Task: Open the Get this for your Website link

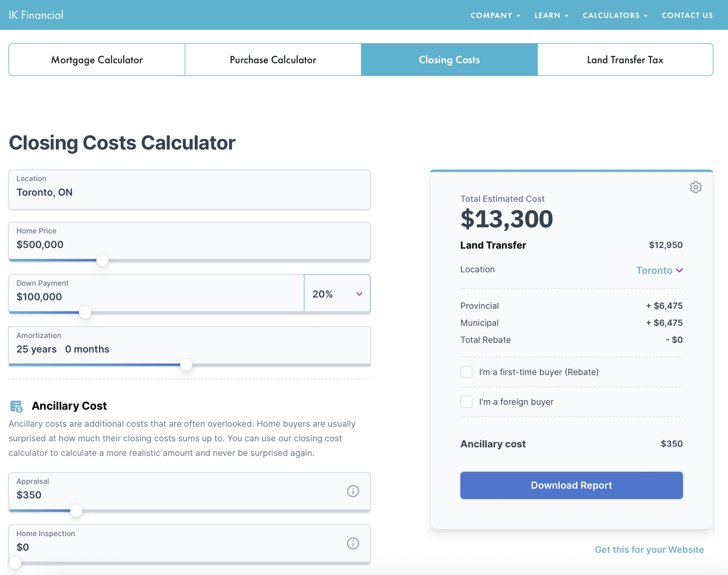Action: [x=649, y=549]
